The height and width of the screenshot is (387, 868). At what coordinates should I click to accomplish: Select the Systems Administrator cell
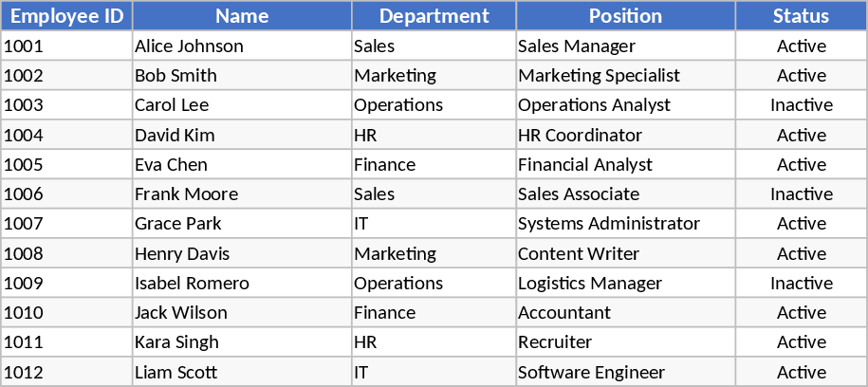coord(608,224)
